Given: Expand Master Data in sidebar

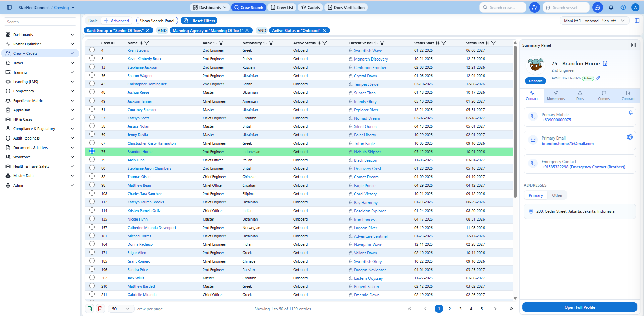Looking at the screenshot, I should point(40,176).
